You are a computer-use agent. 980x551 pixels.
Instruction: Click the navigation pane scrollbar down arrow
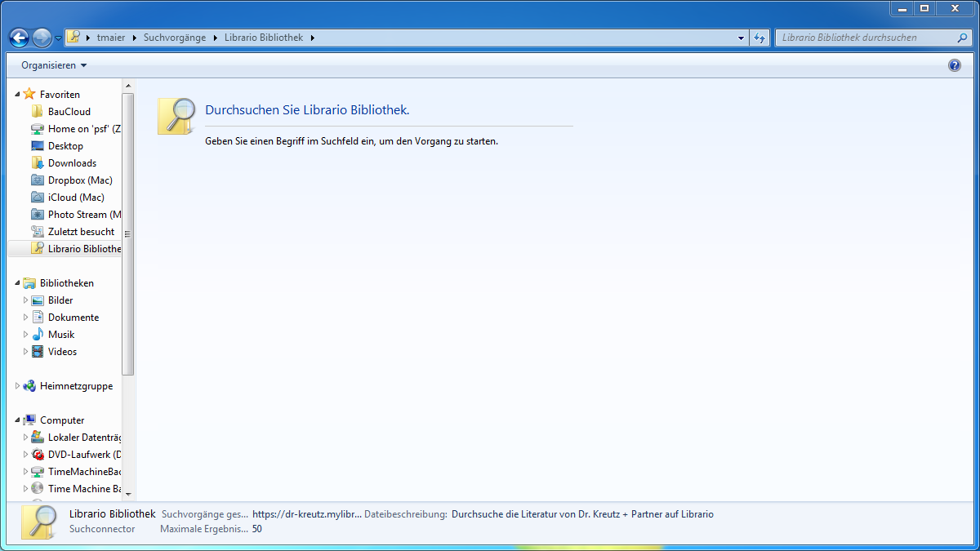[127, 494]
